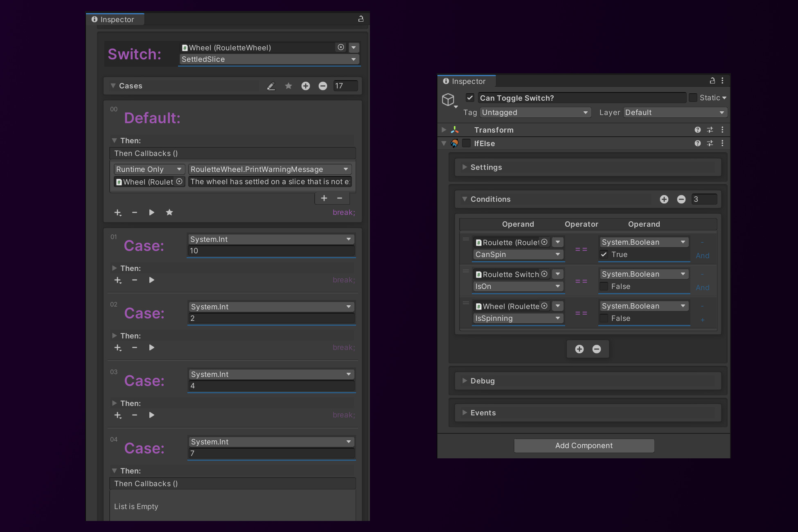Image resolution: width=798 pixels, height=532 pixels.
Task: Open Transform component preset settings icon
Action: [710, 130]
